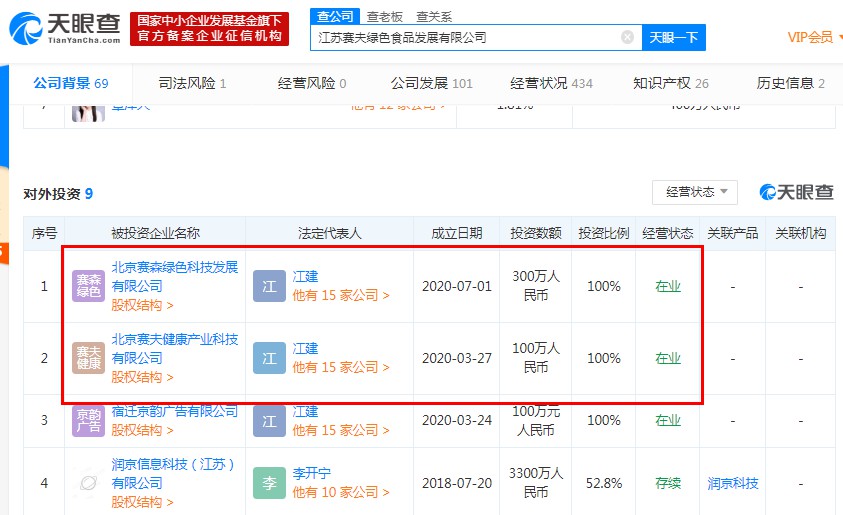Open 他有 15 家公司 in row 3
Screen dimensions: 843x515
(x=341, y=430)
